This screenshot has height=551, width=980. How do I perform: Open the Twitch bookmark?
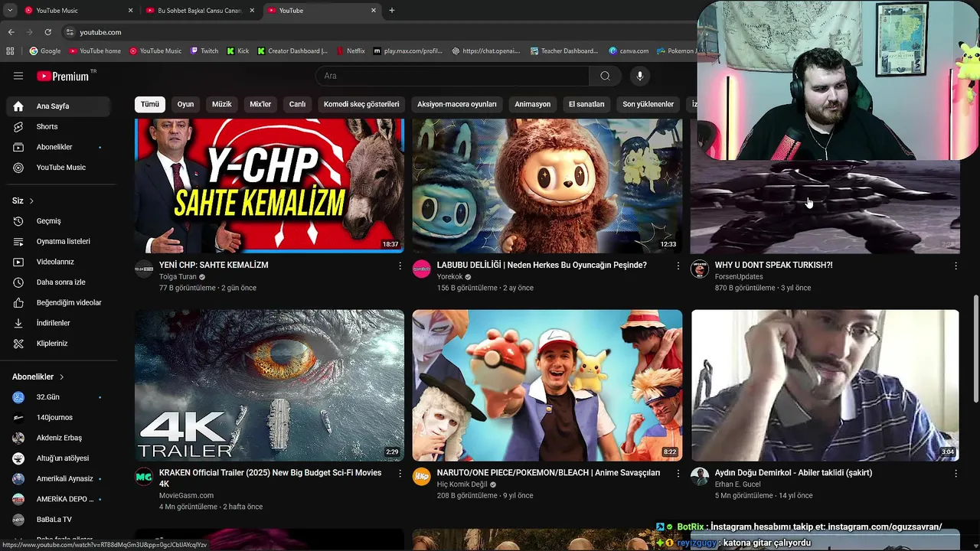point(204,51)
